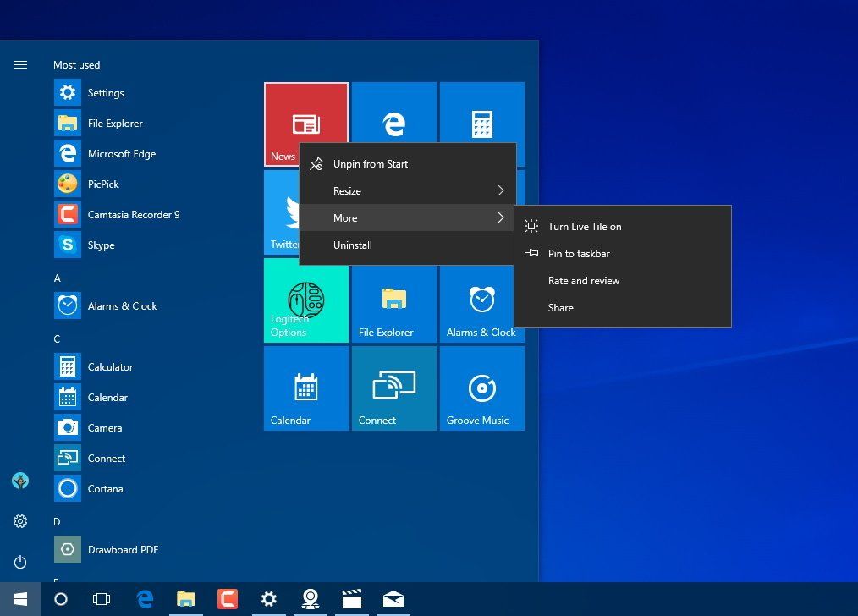858x616 pixels.
Task: Open the Connect tile
Action: (393, 388)
